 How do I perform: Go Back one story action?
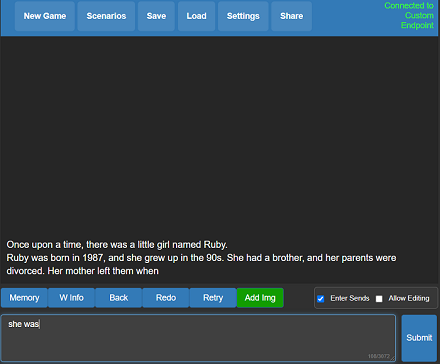tap(119, 298)
